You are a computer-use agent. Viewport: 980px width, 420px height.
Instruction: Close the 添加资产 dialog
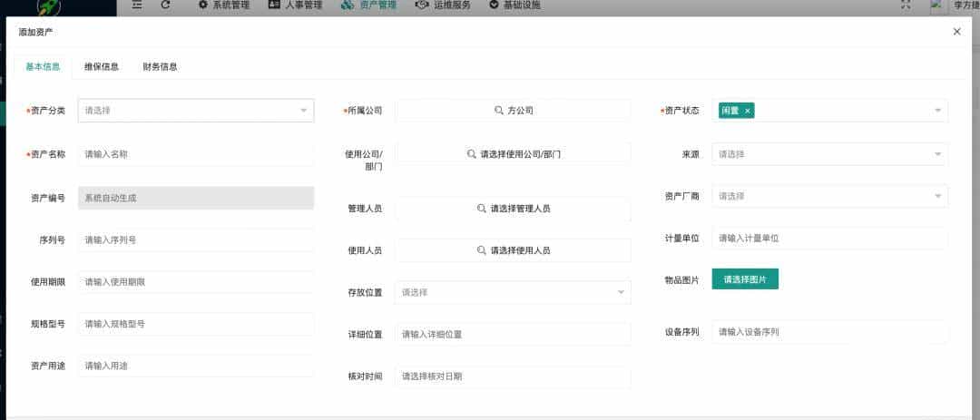pos(957,32)
